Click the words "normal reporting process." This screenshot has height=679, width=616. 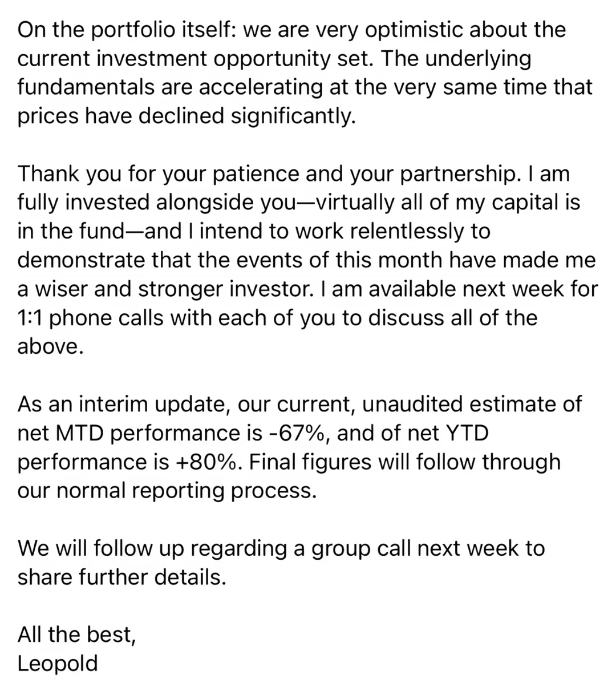[187, 491]
